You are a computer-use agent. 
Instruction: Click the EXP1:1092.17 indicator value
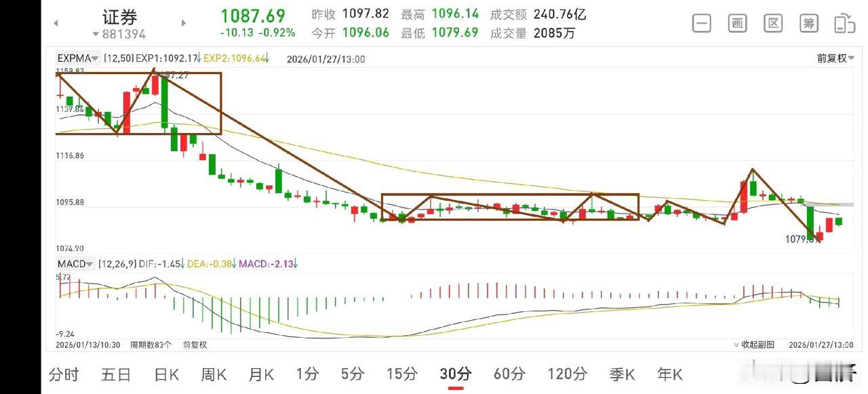[x=168, y=58]
